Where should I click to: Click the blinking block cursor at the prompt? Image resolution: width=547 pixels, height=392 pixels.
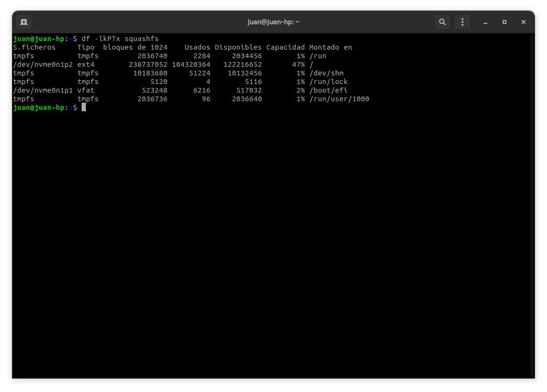84,107
